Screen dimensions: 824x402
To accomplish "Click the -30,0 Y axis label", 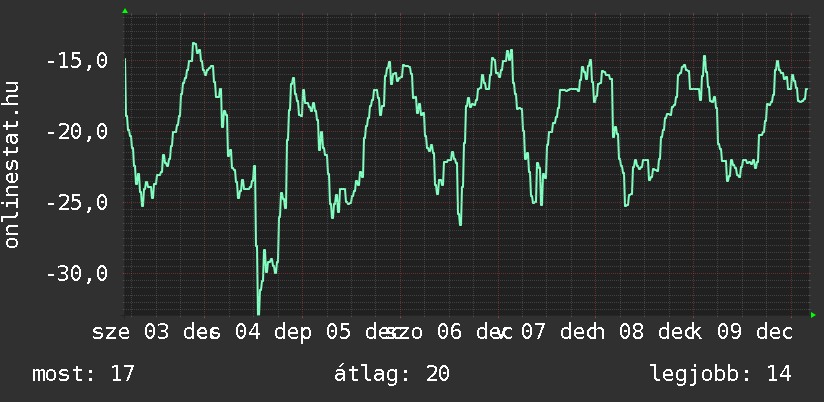I will click(x=76, y=274).
